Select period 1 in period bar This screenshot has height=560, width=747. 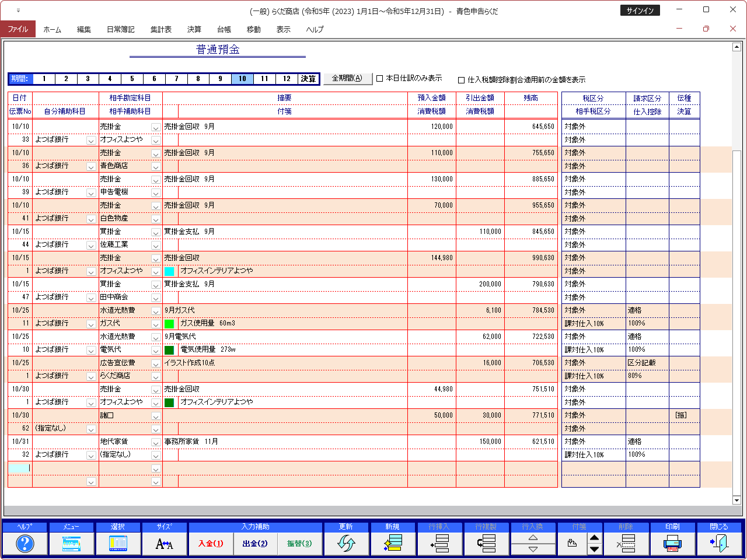click(x=44, y=79)
